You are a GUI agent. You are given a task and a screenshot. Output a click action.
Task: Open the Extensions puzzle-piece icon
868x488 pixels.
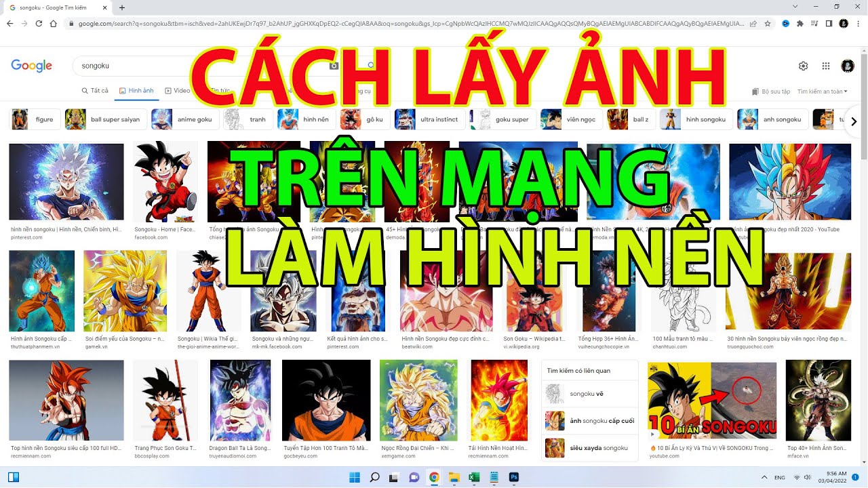(x=800, y=23)
